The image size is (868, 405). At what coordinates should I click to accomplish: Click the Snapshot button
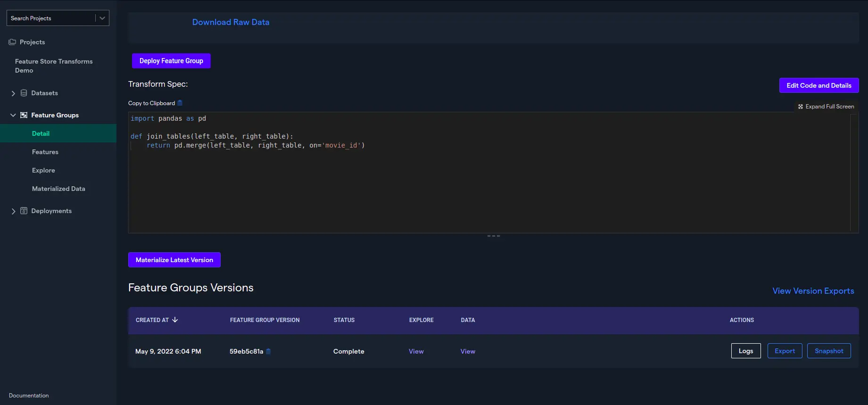click(x=829, y=351)
